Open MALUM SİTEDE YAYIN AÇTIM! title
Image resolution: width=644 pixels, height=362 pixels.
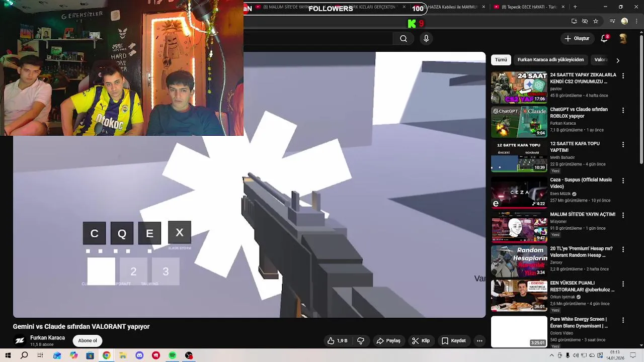coord(583,214)
